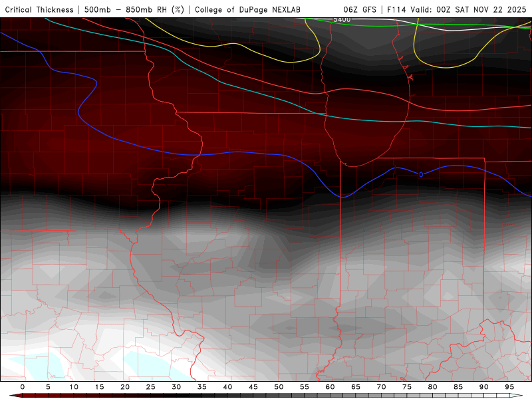Click scale value "10" on the legend

74,387
